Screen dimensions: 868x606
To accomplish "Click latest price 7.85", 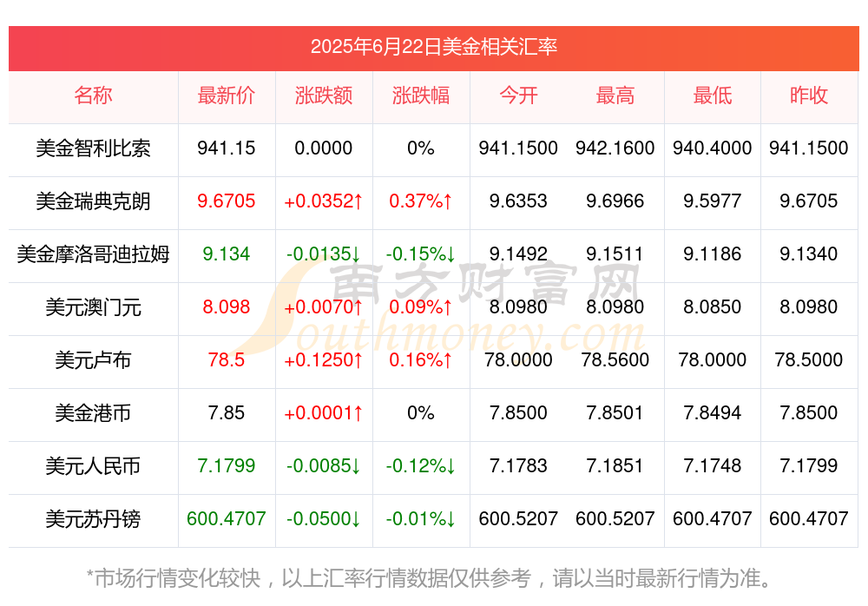I will click(x=226, y=413).
